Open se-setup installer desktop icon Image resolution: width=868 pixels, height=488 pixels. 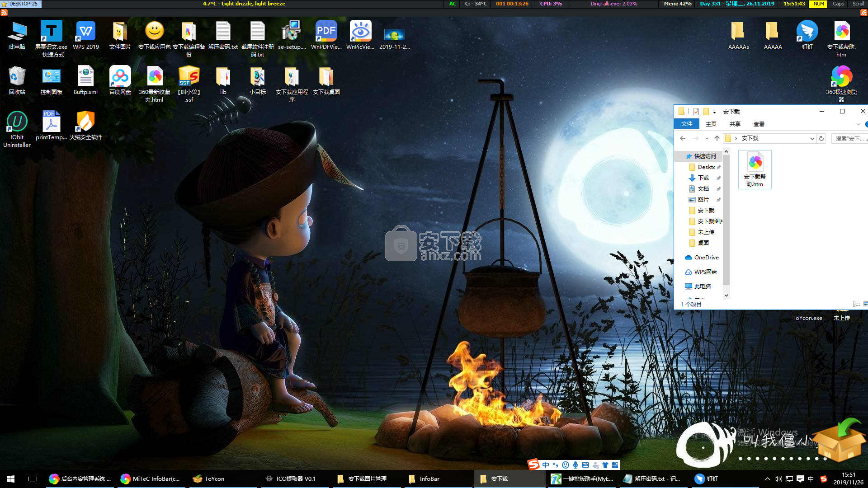(x=292, y=36)
